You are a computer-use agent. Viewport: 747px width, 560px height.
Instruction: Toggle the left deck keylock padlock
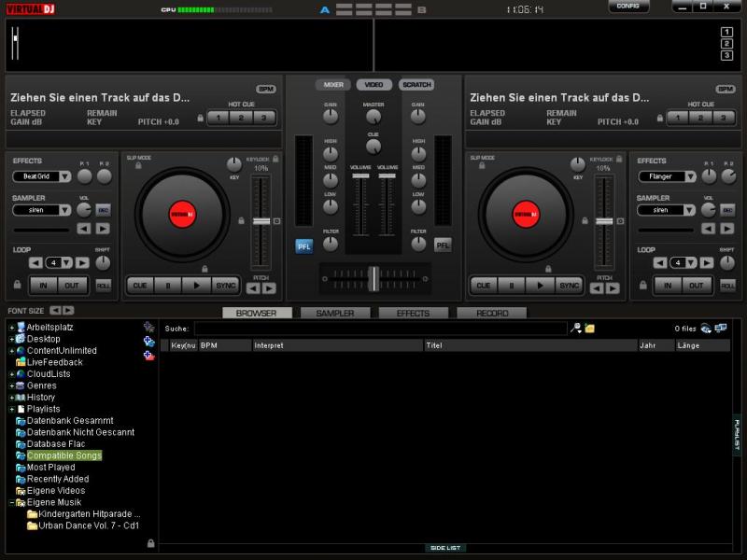[241, 221]
